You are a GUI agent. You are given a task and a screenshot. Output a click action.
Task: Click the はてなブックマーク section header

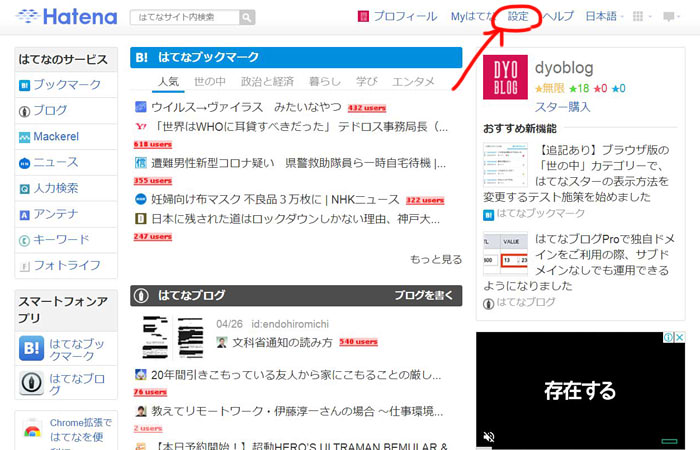click(296, 58)
